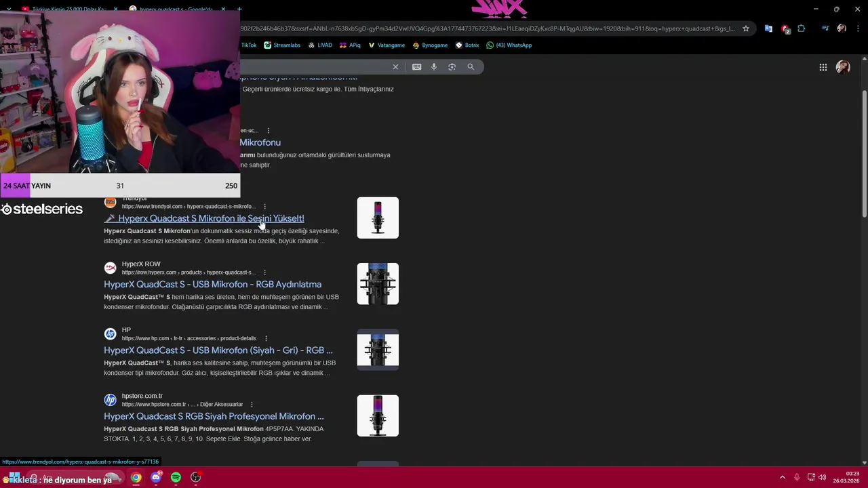Open the Google account avatar
This screenshot has width=868, height=488.
pos(843,67)
